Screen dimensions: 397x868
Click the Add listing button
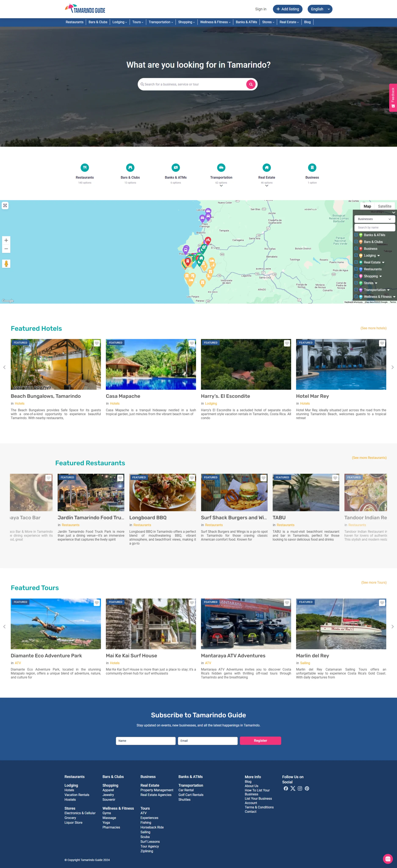click(288, 9)
